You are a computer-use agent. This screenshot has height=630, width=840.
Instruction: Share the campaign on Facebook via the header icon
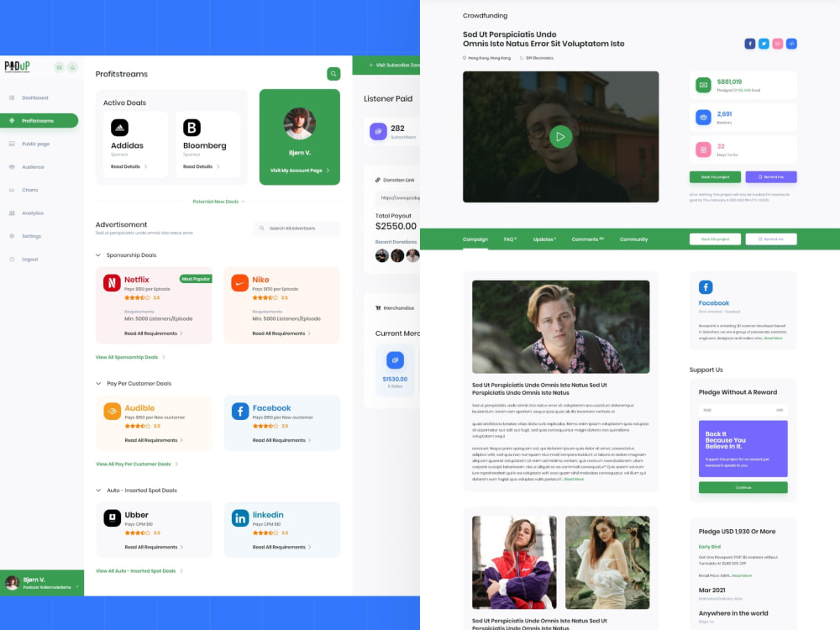(x=749, y=44)
